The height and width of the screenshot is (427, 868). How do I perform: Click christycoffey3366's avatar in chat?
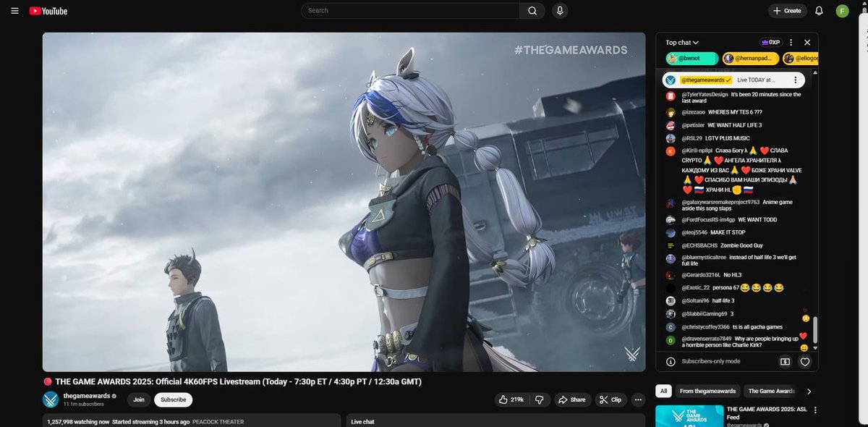[x=671, y=327]
